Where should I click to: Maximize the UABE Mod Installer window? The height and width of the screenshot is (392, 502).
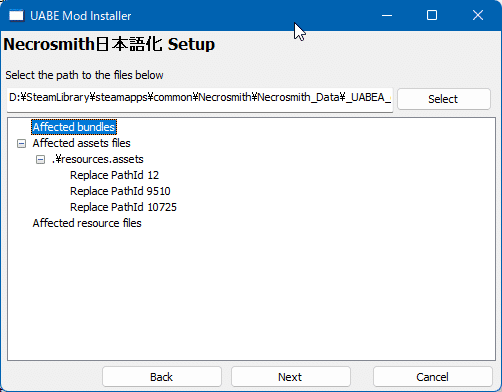[432, 15]
